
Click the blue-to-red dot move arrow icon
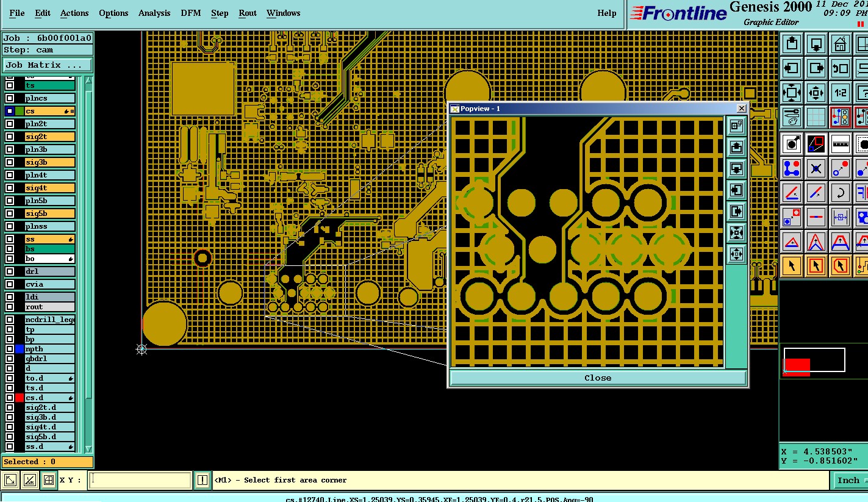[841, 168]
